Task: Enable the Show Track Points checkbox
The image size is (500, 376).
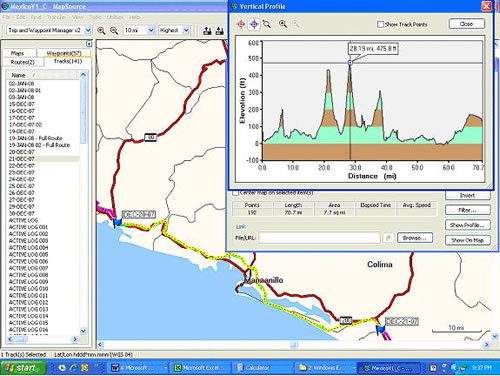Action: pos(380,24)
